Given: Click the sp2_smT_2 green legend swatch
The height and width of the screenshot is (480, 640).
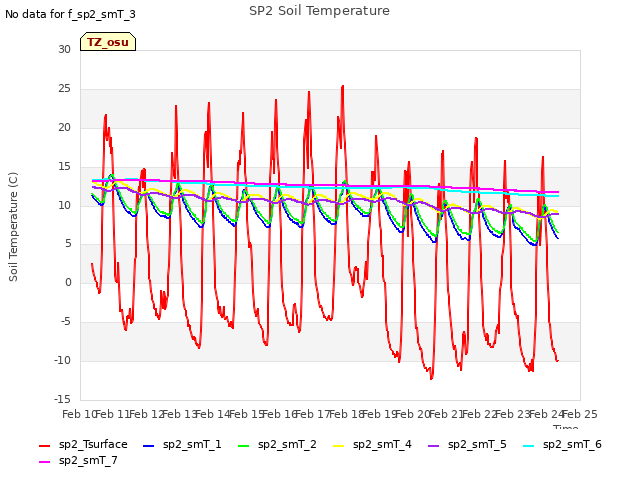Looking at the screenshot, I should (x=243, y=446).
